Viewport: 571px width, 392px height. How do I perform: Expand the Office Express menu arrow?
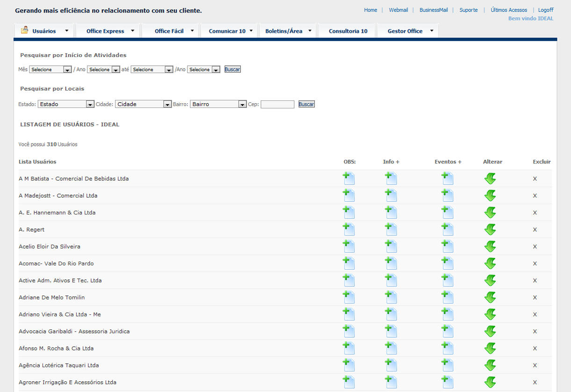[x=132, y=31]
